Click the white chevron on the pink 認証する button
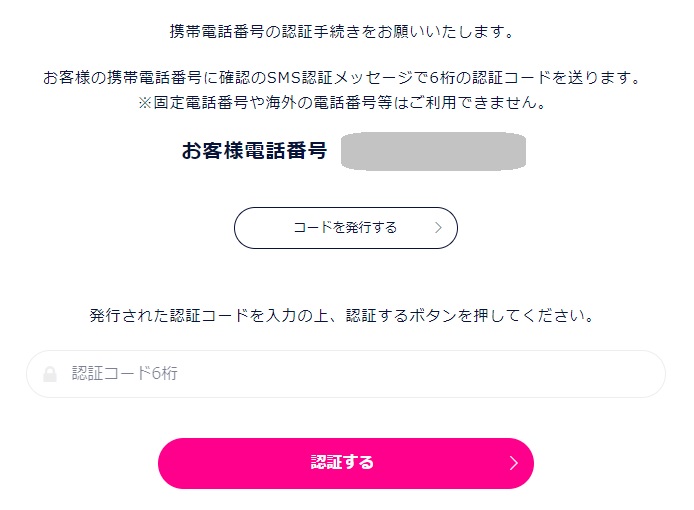694x510 pixels. coord(513,463)
